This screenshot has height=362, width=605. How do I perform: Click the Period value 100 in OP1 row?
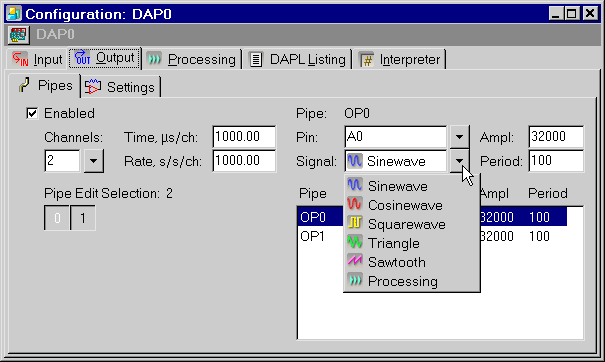539,236
